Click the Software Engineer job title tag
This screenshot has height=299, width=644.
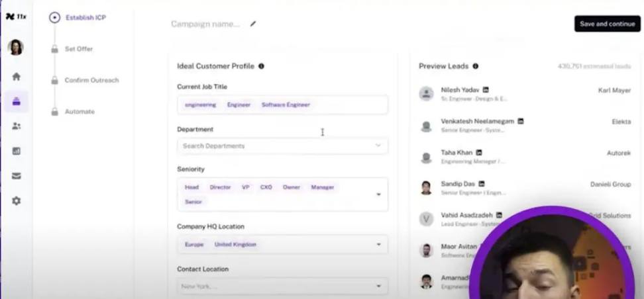(286, 105)
